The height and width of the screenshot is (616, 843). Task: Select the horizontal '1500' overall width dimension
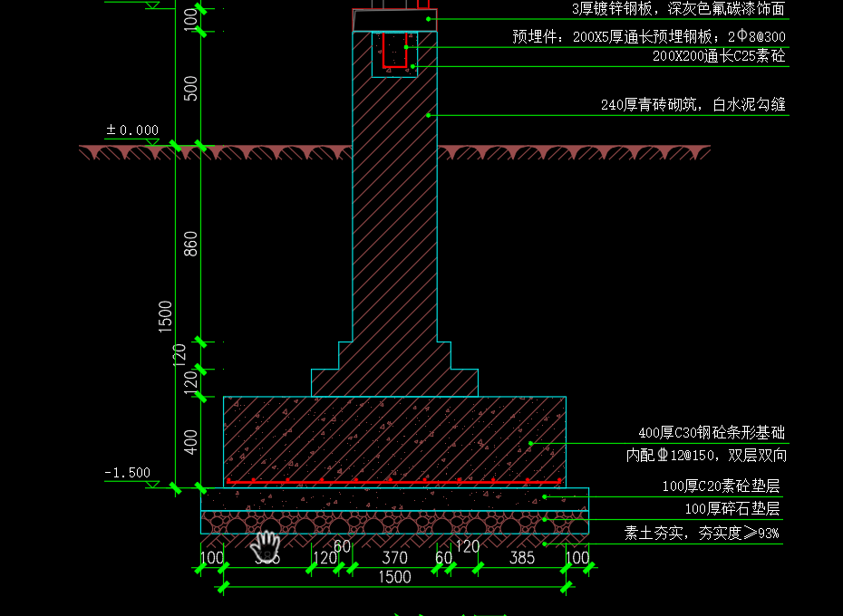click(394, 577)
